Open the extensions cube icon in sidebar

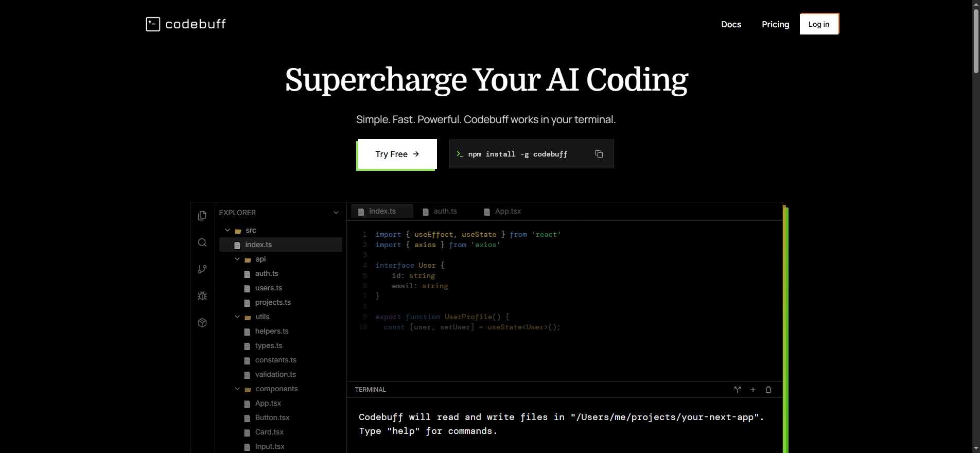point(202,323)
